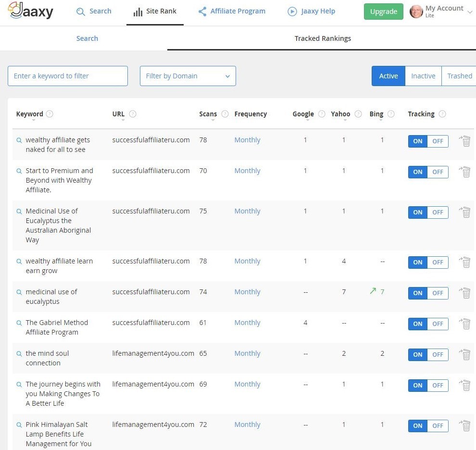The height and width of the screenshot is (450, 476).
Task: Open the Filter by Domain dropdown
Action: pos(188,76)
